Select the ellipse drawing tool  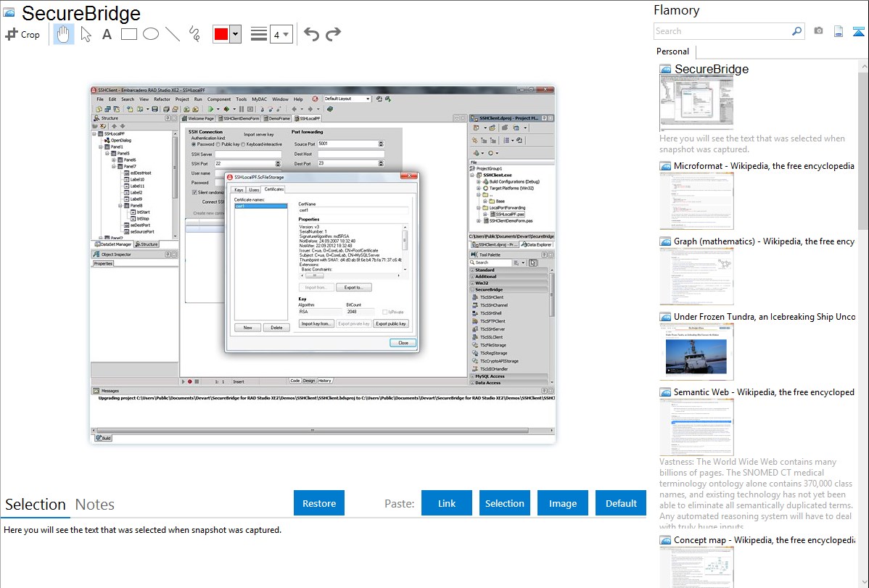(x=151, y=34)
